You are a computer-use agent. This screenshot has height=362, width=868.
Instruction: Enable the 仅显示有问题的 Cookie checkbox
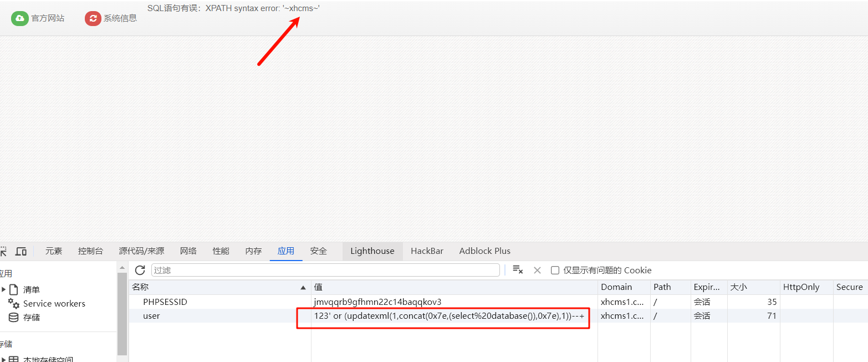click(x=555, y=271)
